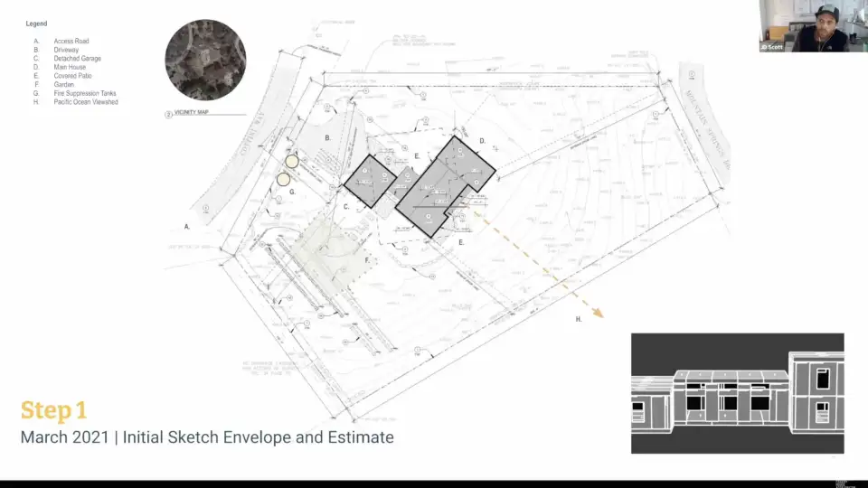The width and height of the screenshot is (868, 488).
Task: Select the lower fire suppression tank circle
Action: coord(284,179)
